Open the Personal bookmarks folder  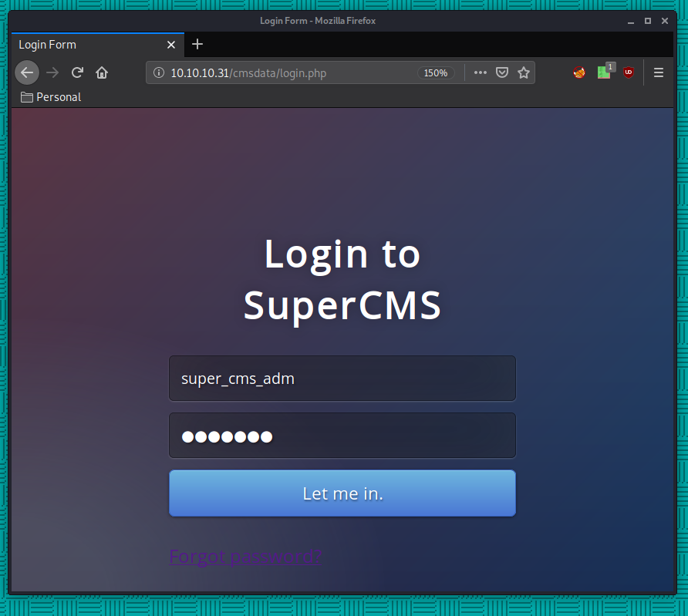point(51,97)
